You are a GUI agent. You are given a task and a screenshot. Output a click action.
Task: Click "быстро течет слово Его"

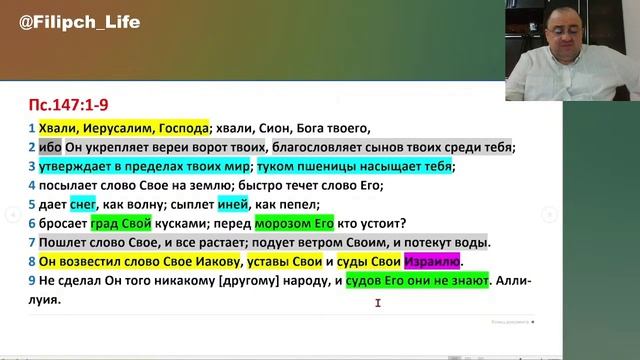309,185
